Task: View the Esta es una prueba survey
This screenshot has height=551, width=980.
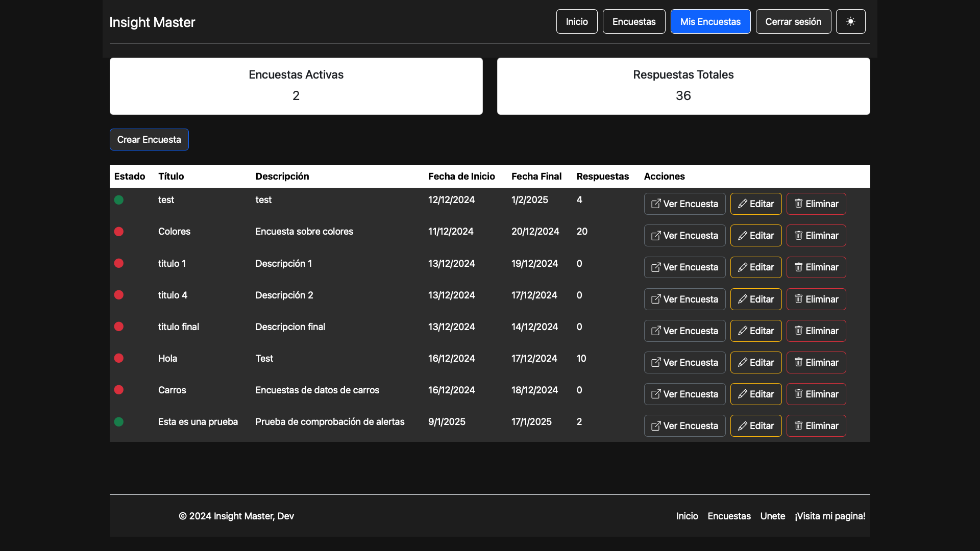Action: [x=684, y=425]
